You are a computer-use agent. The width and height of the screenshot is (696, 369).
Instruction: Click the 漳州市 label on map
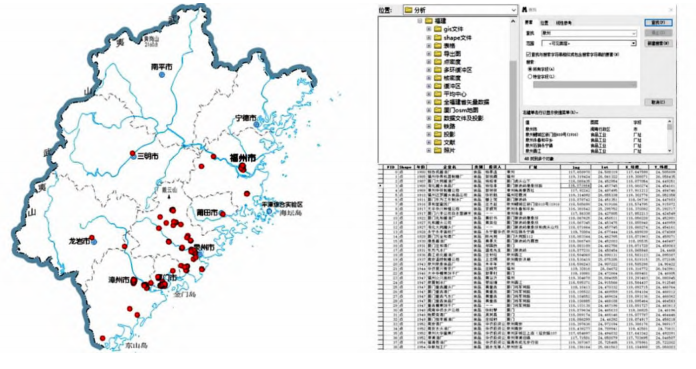click(119, 280)
